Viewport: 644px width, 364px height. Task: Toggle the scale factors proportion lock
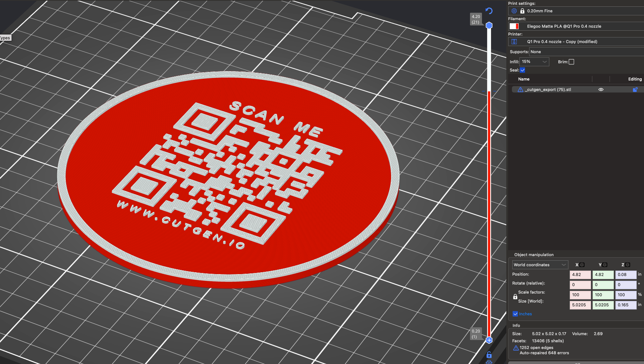coord(515,297)
